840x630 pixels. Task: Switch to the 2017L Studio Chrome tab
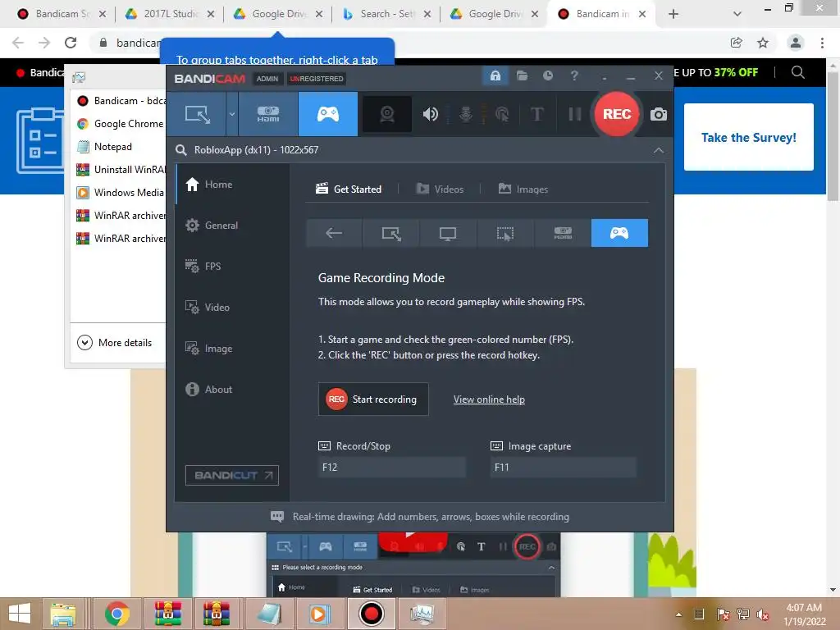(169, 14)
